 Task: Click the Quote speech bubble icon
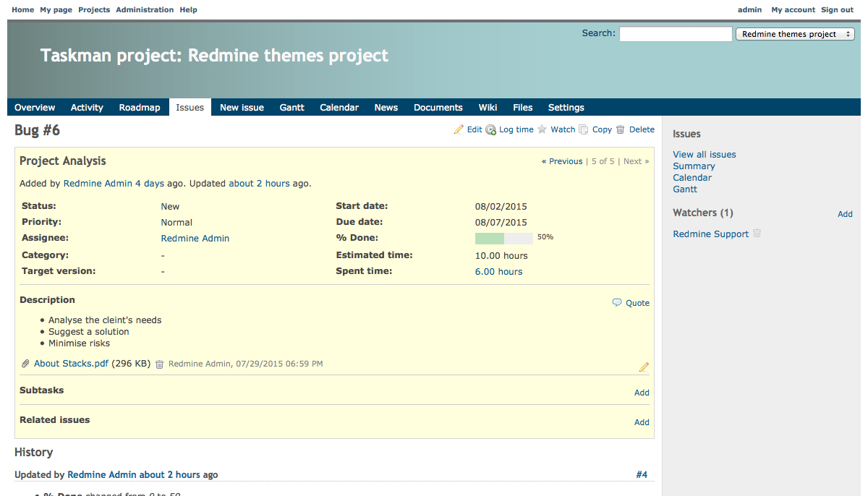(617, 303)
